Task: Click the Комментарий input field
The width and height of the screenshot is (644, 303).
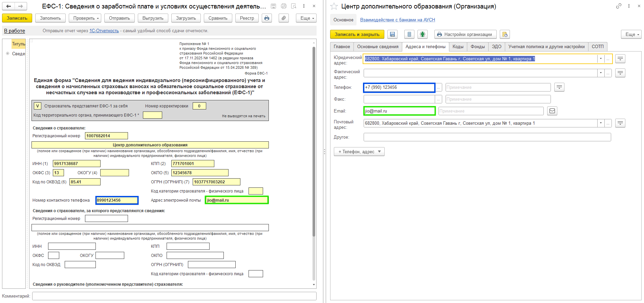Action: tap(174, 296)
